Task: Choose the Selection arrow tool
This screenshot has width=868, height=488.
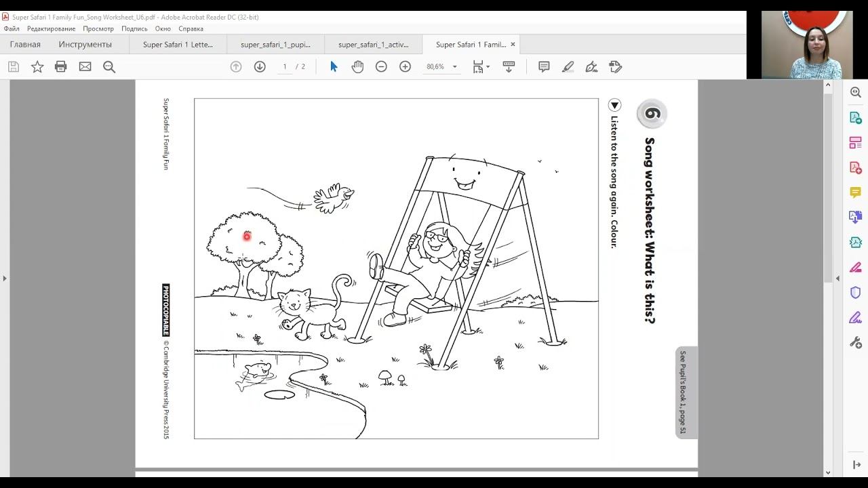Action: click(x=334, y=66)
